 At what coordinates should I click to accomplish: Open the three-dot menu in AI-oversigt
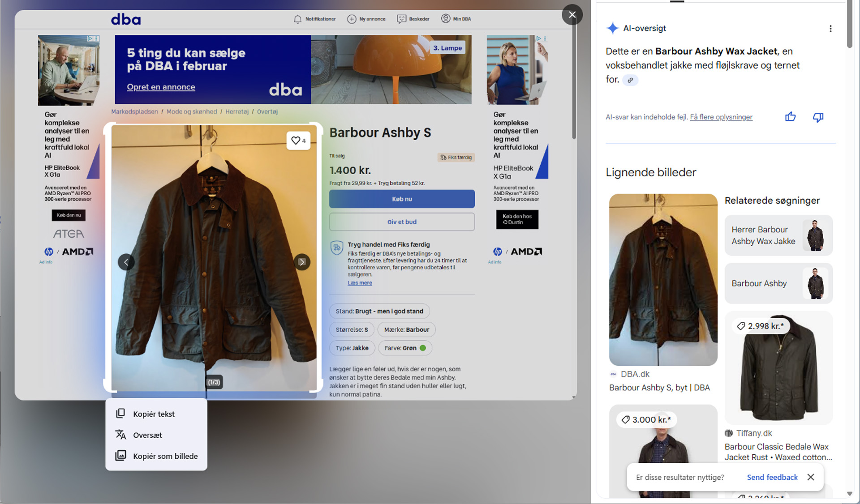point(830,29)
